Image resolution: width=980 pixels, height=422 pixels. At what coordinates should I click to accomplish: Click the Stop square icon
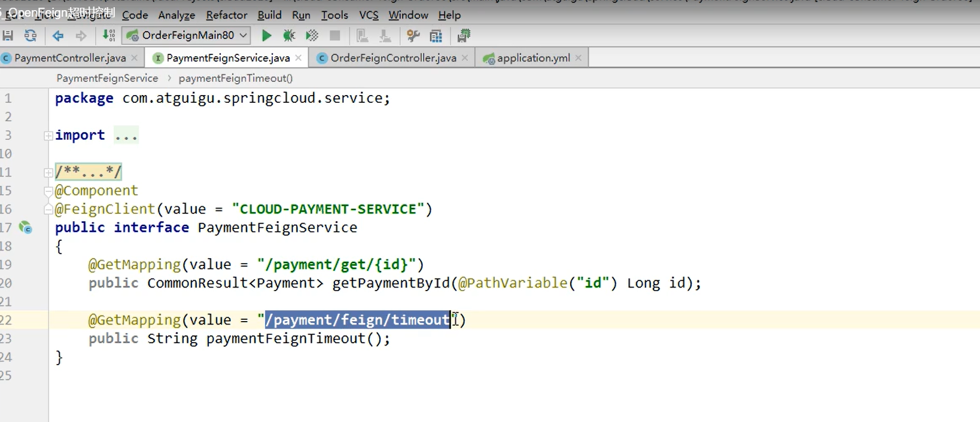pyautogui.click(x=335, y=36)
